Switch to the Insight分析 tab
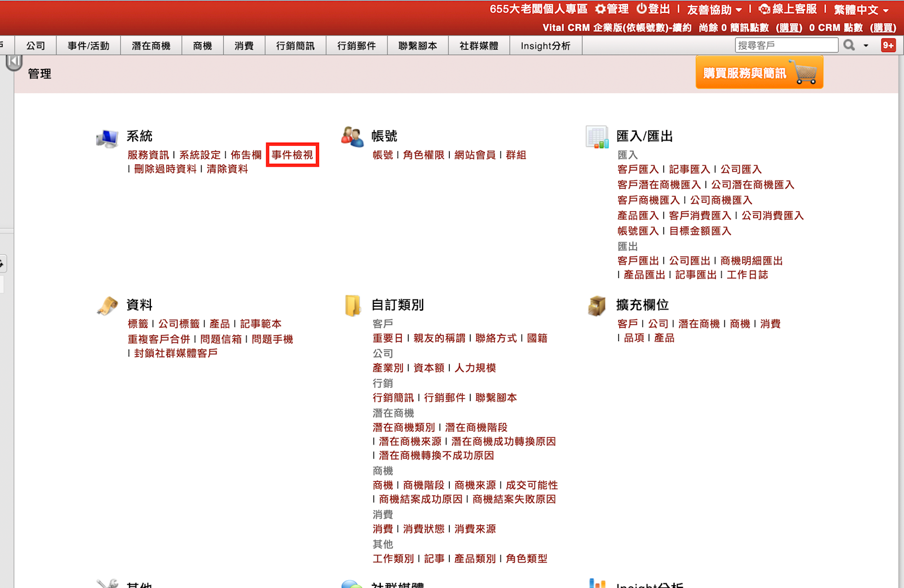This screenshot has height=588, width=904. (x=545, y=46)
